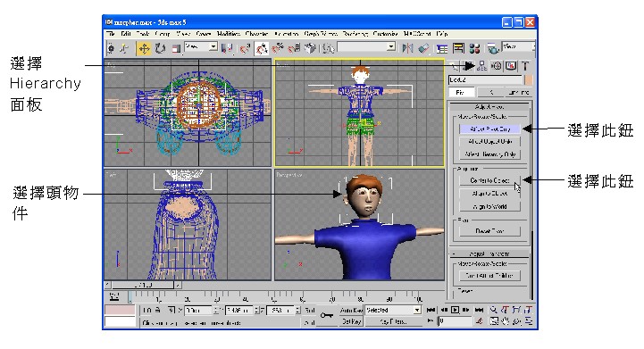Open the Hierarchy panel tab icon

(x=481, y=66)
